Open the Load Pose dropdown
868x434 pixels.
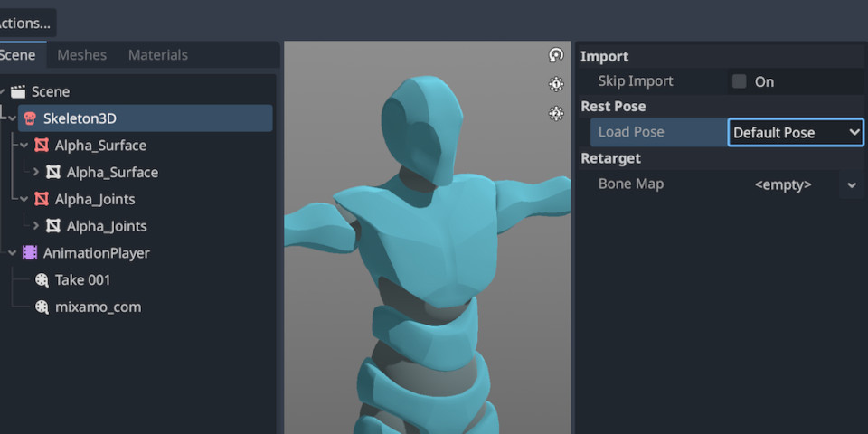click(x=796, y=132)
